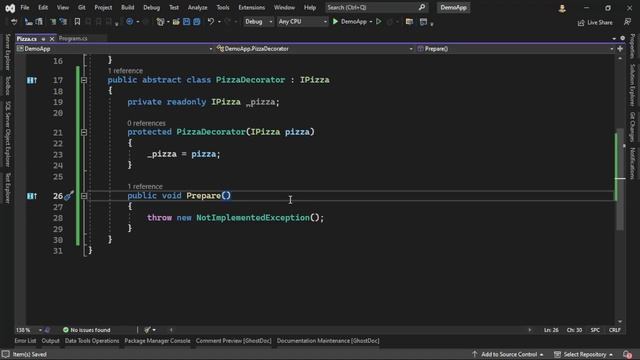The height and width of the screenshot is (360, 640).
Task: Open the Select Repository menu
Action: (x=583, y=354)
